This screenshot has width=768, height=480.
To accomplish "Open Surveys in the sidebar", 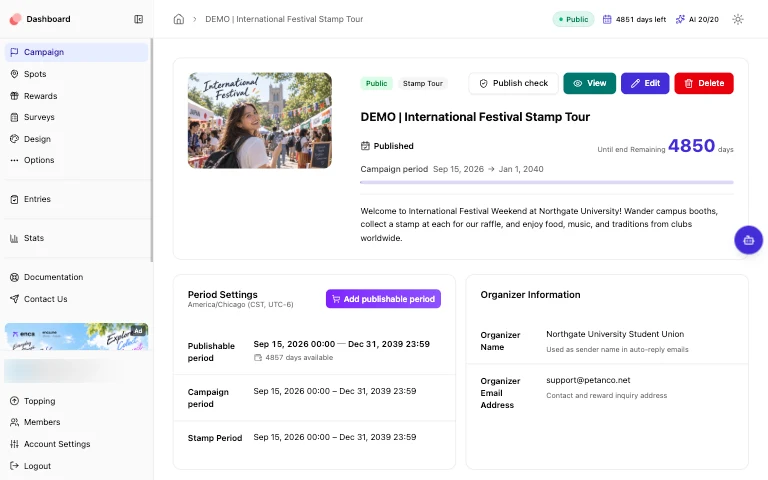I will pos(76,117).
